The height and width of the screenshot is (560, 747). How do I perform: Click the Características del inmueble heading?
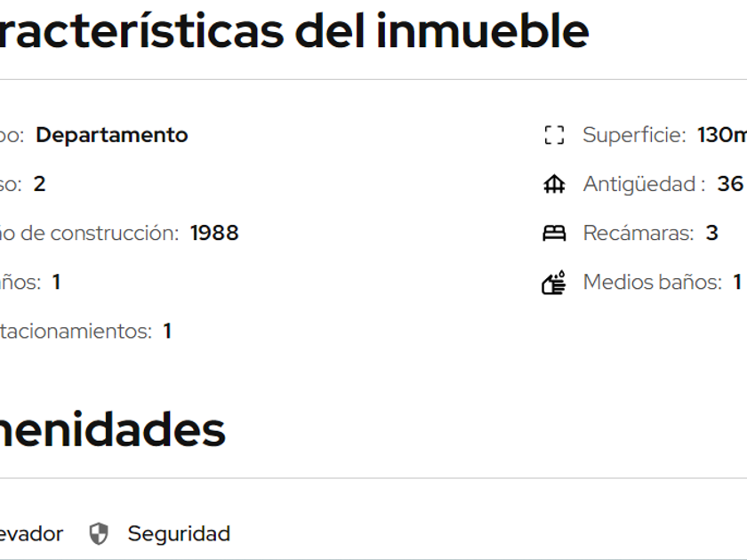pyautogui.click(x=293, y=32)
